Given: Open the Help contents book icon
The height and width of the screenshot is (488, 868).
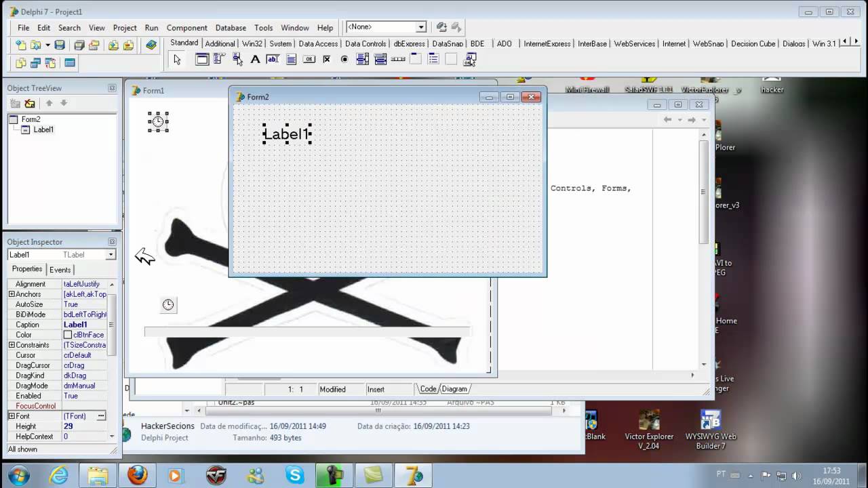Looking at the screenshot, I should pyautogui.click(x=151, y=45).
